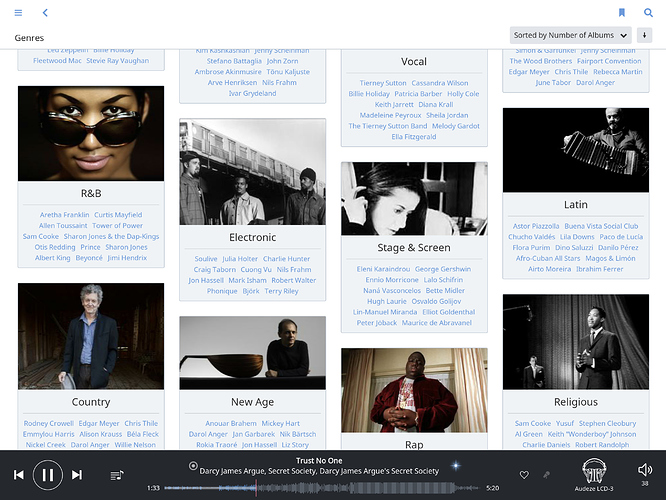The height and width of the screenshot is (500, 666).
Task: Open the Country genre photo
Action: coord(91,336)
